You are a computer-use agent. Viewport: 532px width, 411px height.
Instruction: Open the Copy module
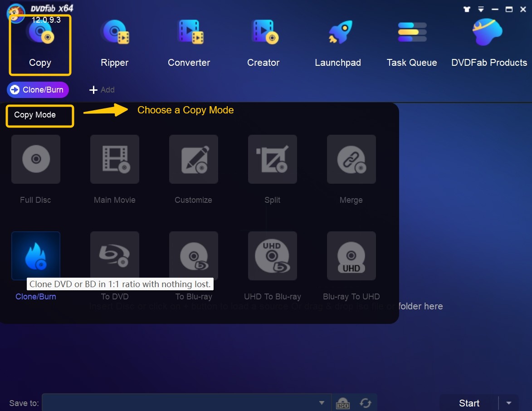coord(40,45)
